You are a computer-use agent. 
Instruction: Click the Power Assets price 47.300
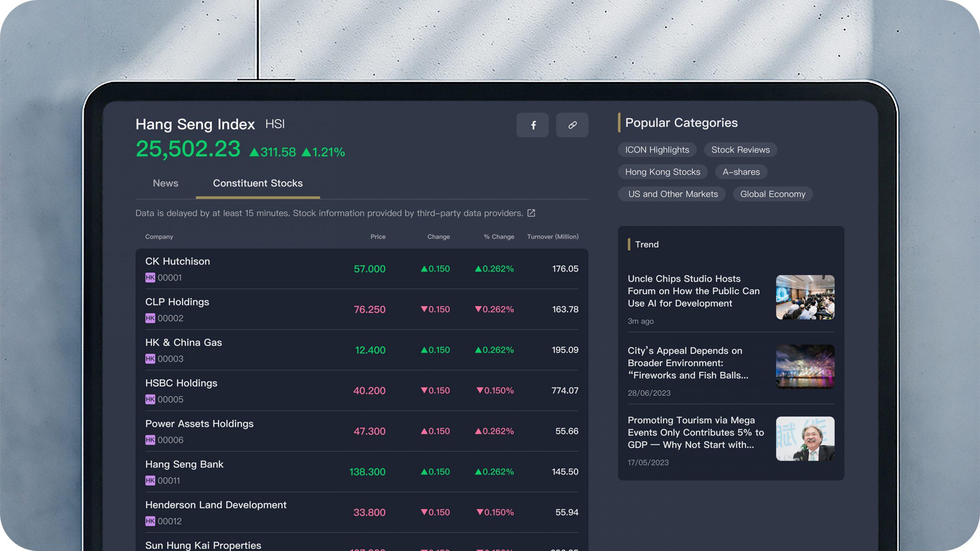tap(369, 431)
